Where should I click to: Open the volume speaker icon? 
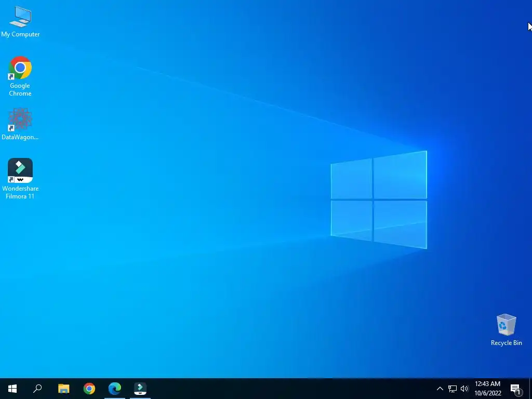[x=464, y=389]
